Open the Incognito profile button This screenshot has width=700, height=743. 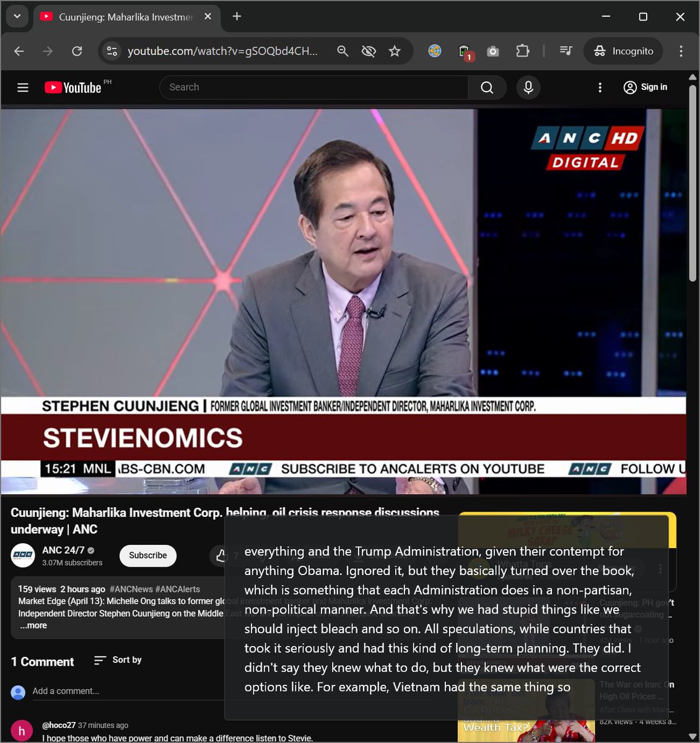[623, 51]
